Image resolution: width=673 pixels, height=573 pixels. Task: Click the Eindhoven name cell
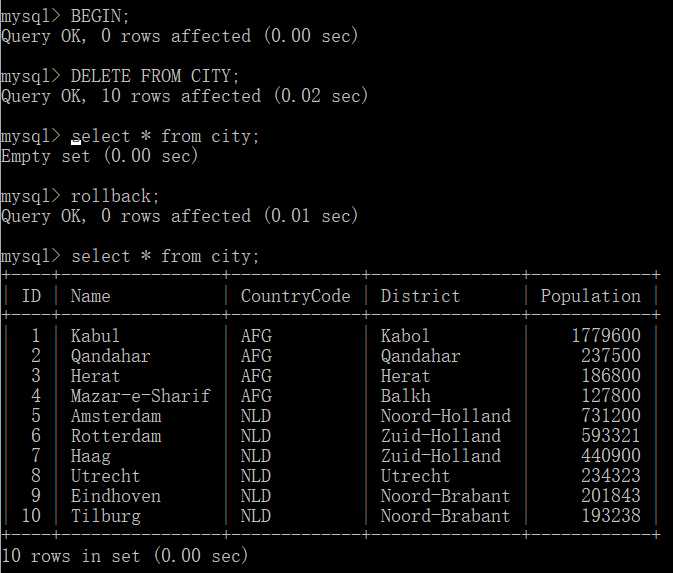pos(115,496)
